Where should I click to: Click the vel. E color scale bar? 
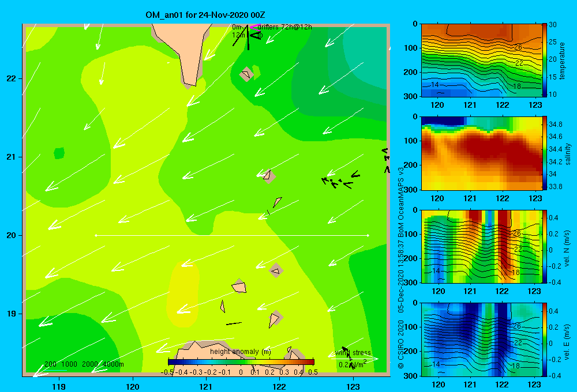545,340
